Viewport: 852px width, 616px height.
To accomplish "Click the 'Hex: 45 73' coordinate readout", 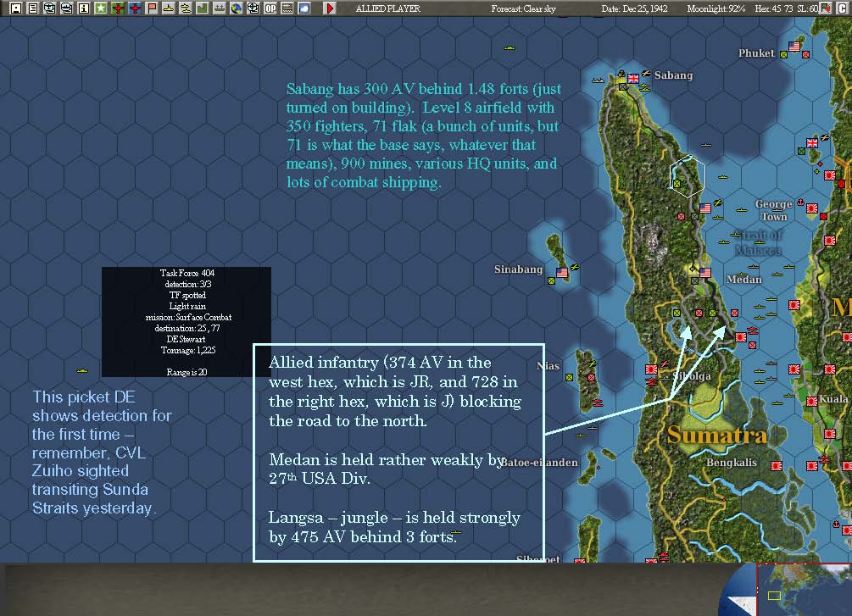I will coord(774,8).
